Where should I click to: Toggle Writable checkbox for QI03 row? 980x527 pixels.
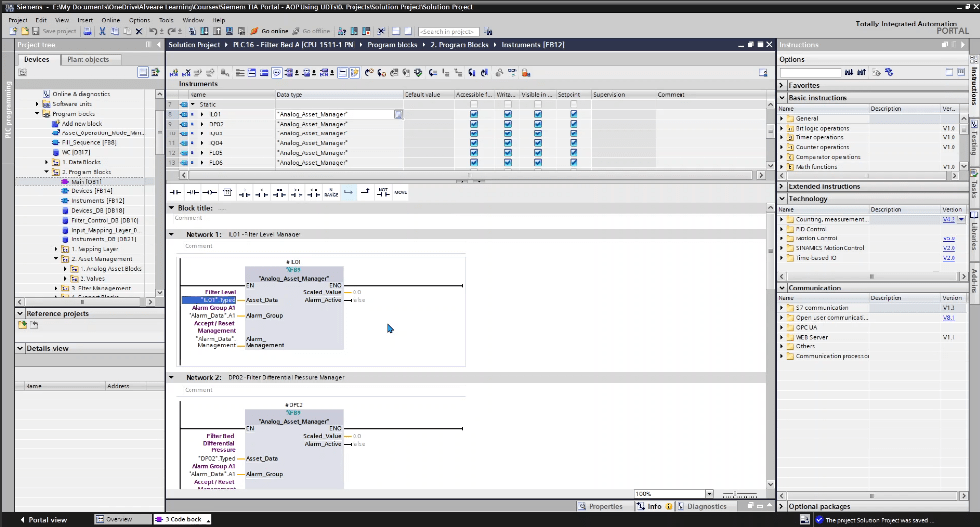click(508, 133)
